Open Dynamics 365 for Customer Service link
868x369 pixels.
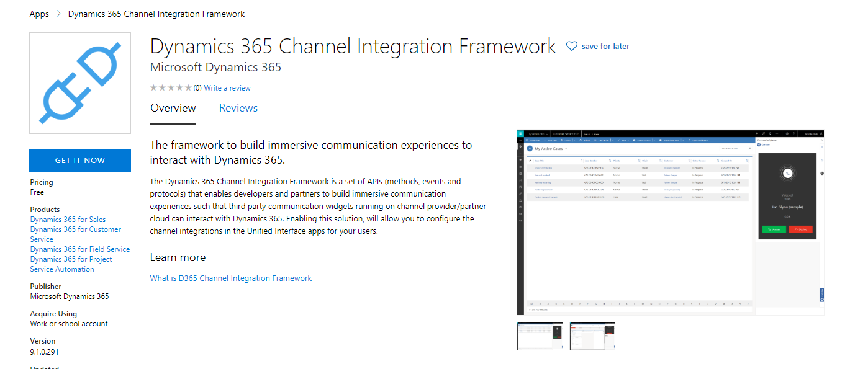[76, 234]
